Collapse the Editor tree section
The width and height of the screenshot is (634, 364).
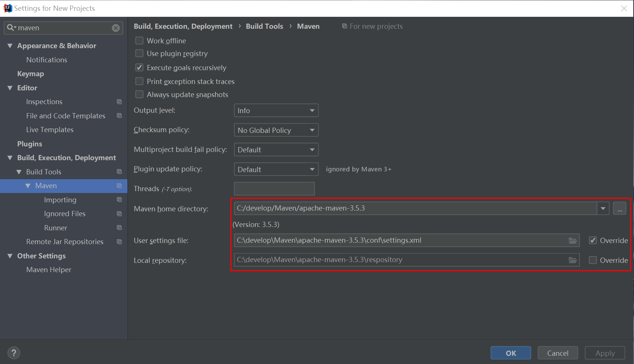[10, 88]
